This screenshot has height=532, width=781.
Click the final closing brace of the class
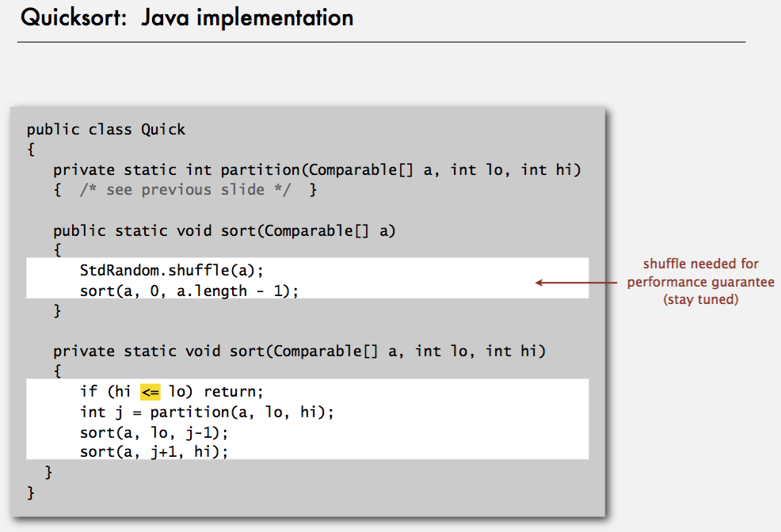coord(31,492)
